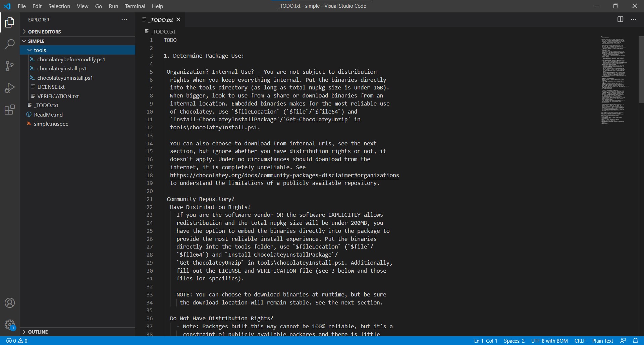Screen dimensions: 644x345
Task: Click the Split Editor Right icon
Action: (620, 19)
